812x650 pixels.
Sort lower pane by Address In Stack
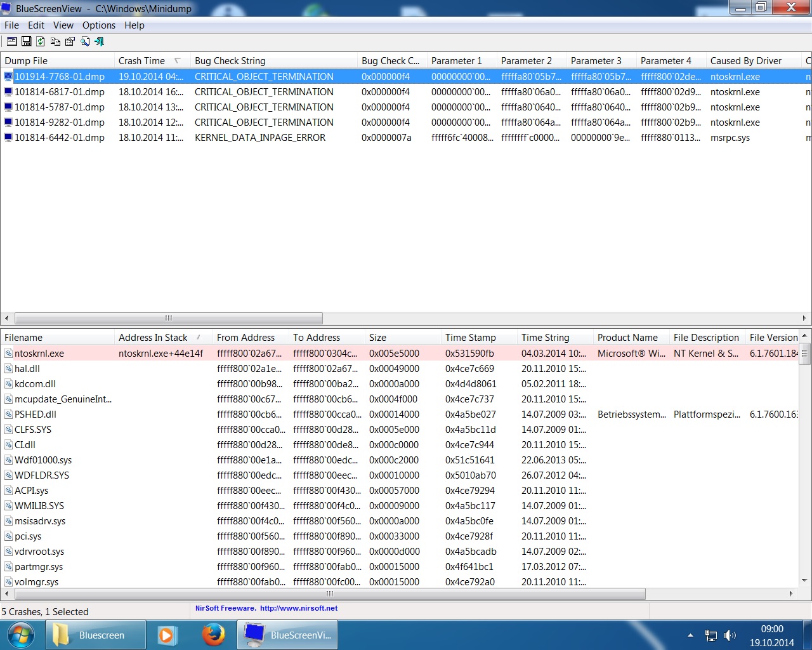click(x=164, y=338)
